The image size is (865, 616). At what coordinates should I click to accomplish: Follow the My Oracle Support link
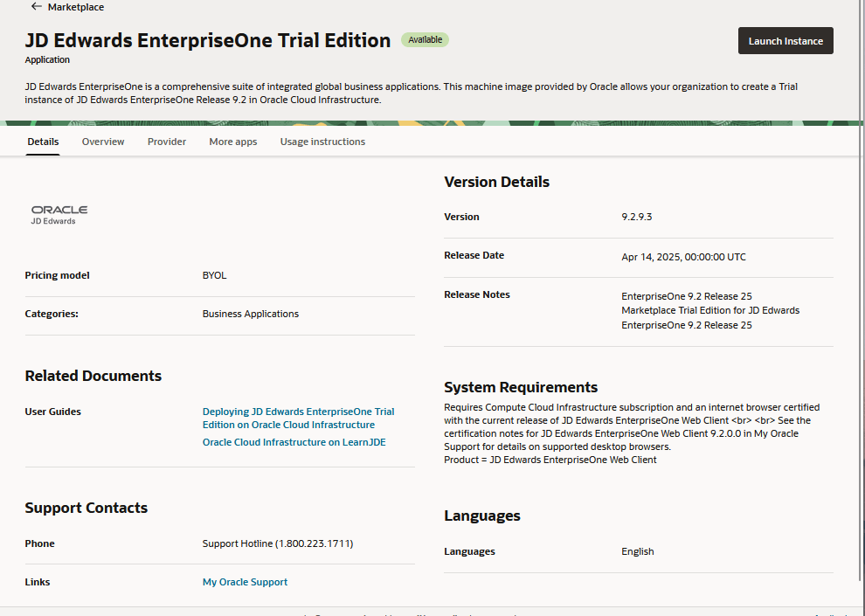(x=245, y=582)
